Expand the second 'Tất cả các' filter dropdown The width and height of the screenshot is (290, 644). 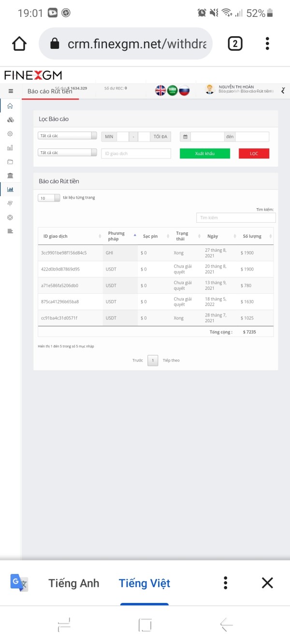67,153
